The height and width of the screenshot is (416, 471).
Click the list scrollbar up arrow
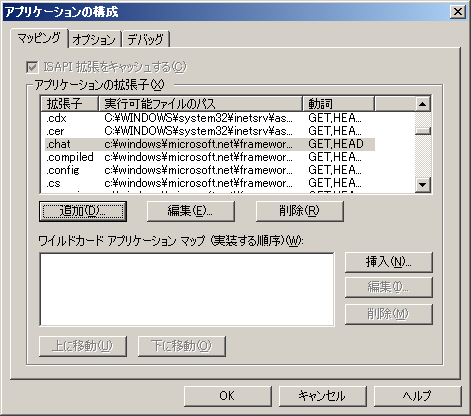pos(423,104)
